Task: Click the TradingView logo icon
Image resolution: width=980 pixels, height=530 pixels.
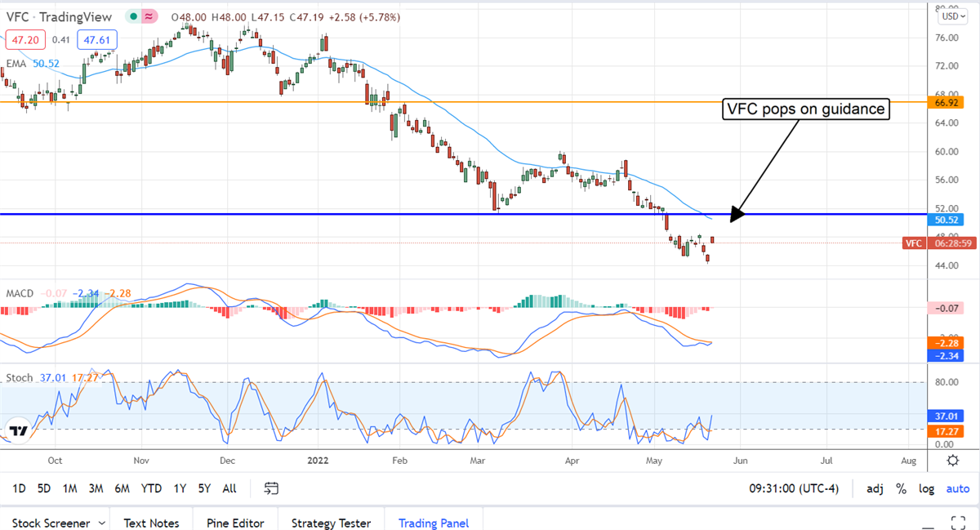Action: pyautogui.click(x=19, y=430)
